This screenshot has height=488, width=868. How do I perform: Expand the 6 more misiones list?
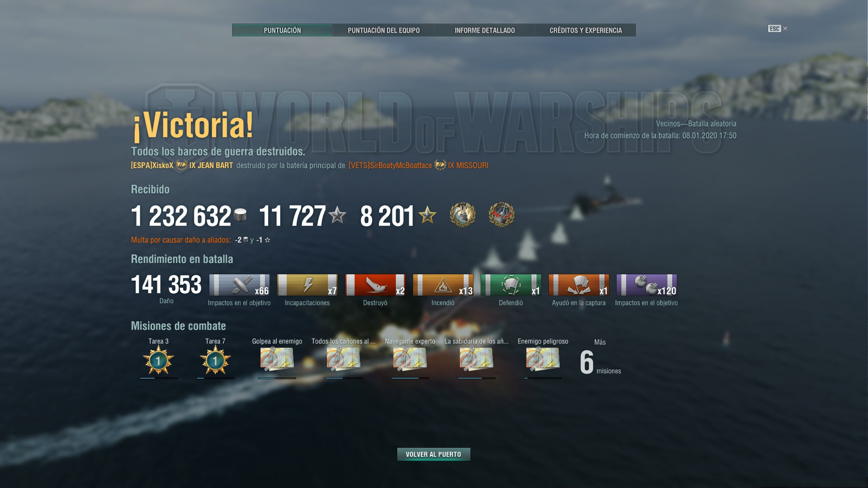[x=600, y=362]
